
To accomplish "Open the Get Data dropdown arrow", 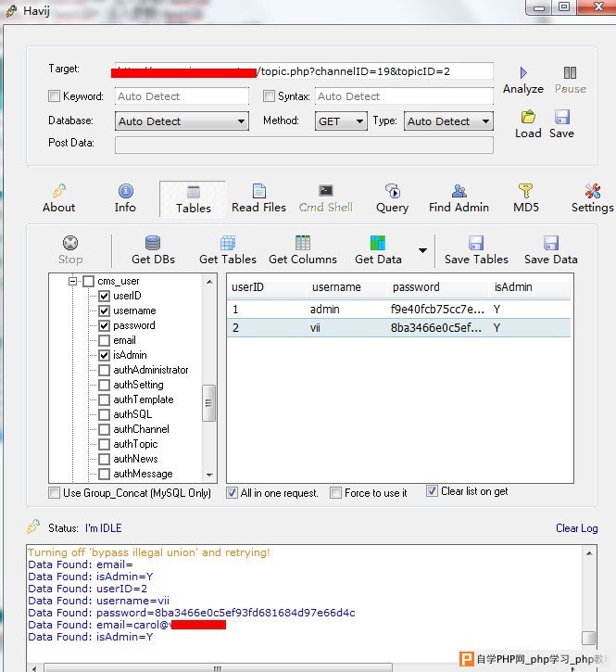I will coord(422,250).
